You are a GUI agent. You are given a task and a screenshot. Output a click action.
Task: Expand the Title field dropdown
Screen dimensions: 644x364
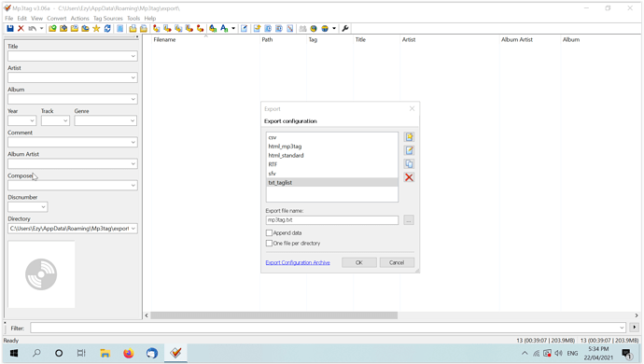click(x=133, y=56)
